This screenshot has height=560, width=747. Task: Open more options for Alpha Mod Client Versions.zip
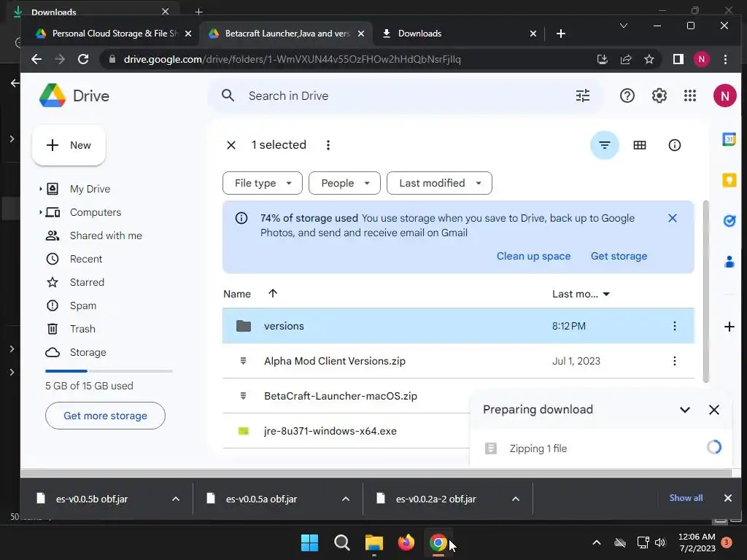click(674, 361)
